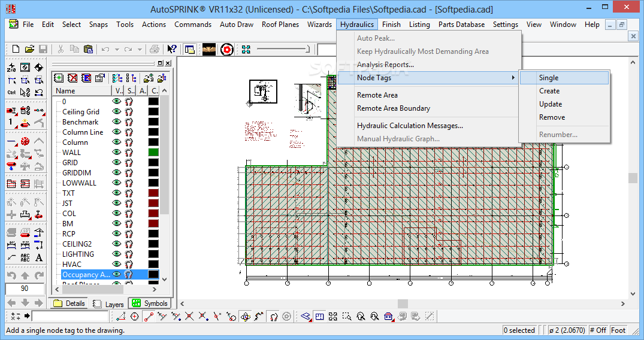Screen dimensions: 644x340
Task: Open Hydraulic Calculation Messages... entry
Action: coord(410,126)
